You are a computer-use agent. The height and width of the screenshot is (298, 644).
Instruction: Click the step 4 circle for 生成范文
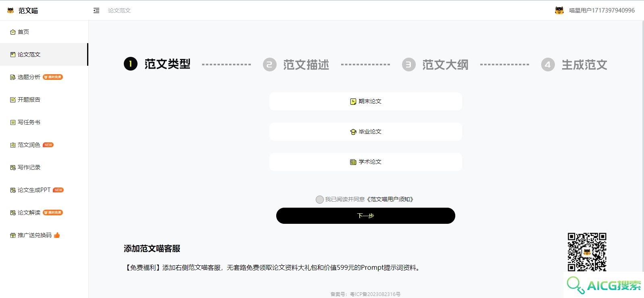pos(548,65)
